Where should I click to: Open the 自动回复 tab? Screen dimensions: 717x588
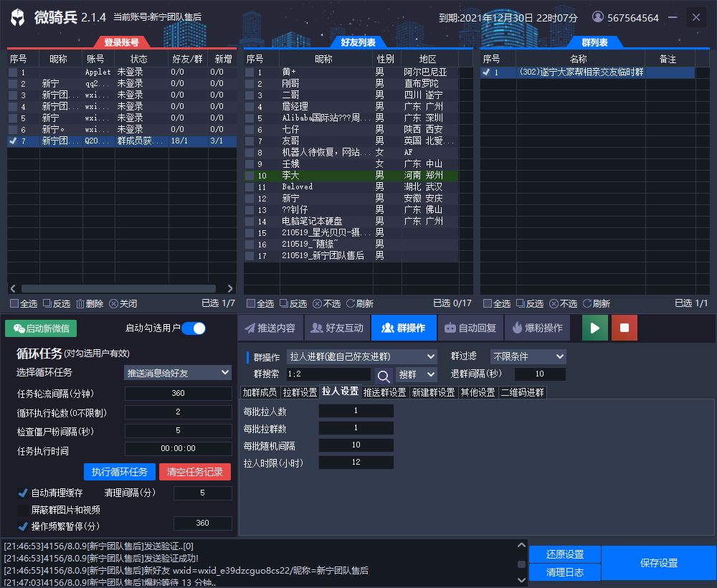coord(470,328)
